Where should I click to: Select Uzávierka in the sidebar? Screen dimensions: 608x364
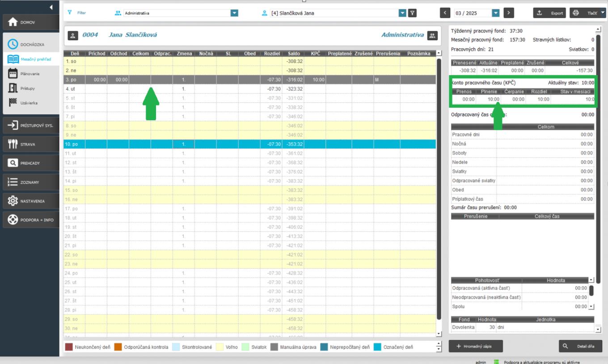28,103
